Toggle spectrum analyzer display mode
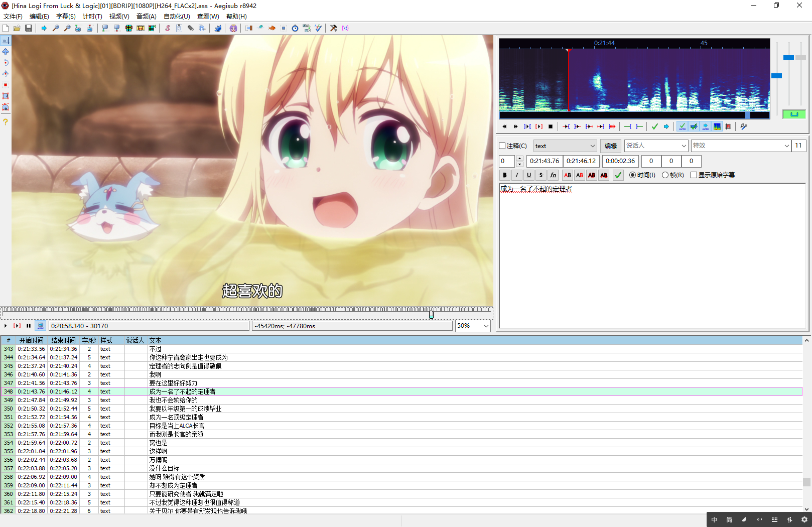This screenshot has width=812, height=527. pos(717,126)
